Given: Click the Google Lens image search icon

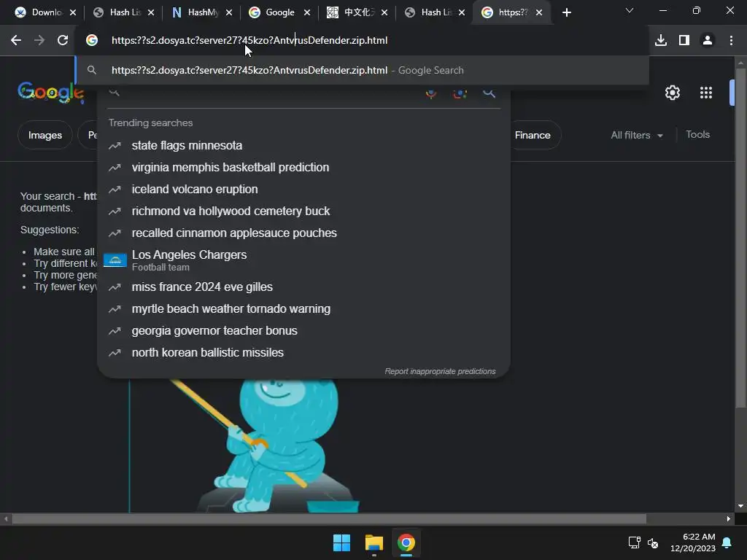Looking at the screenshot, I should (x=460, y=93).
